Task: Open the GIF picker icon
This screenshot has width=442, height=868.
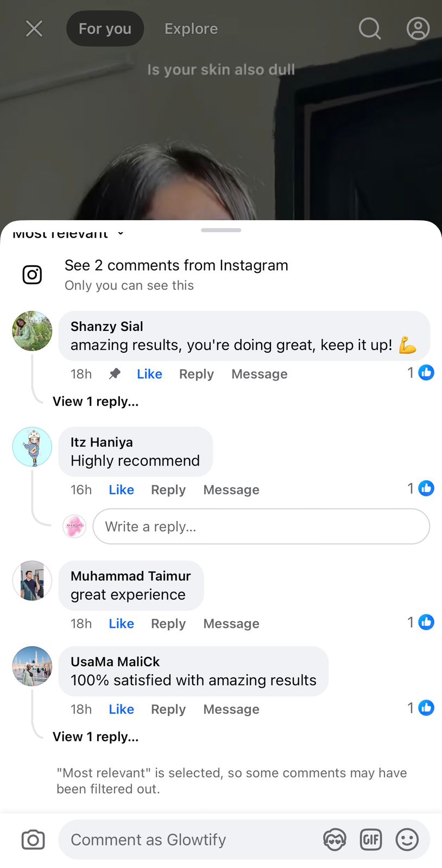Action: pyautogui.click(x=371, y=840)
